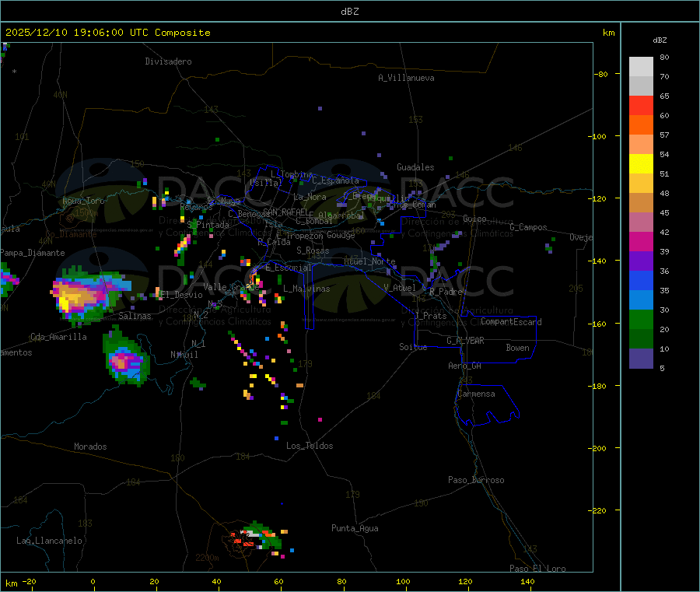Image resolution: width=700 pixels, height=592 pixels.
Task: Select the R_Padre label
Action: point(446,292)
